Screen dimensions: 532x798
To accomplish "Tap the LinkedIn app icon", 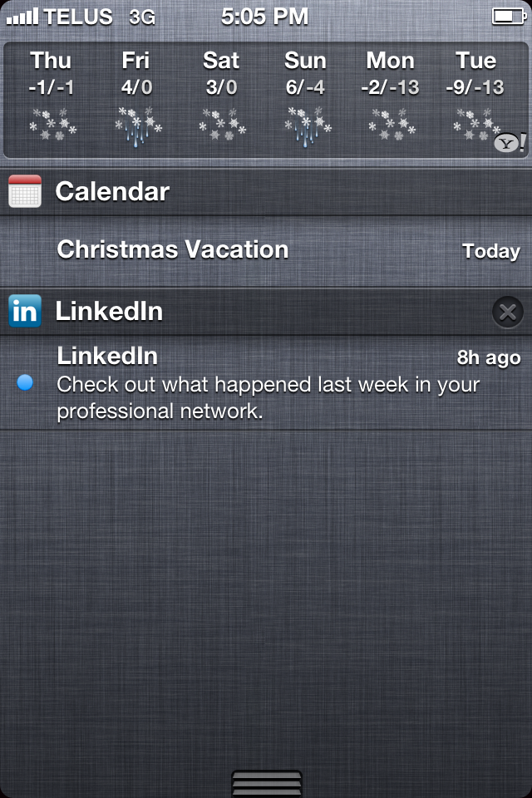I will [x=25, y=312].
